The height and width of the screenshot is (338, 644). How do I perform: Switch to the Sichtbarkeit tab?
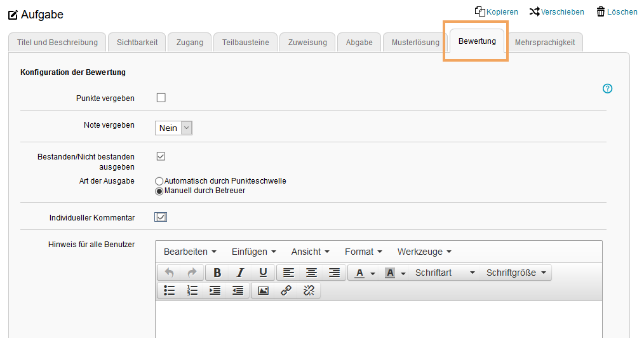tap(137, 43)
